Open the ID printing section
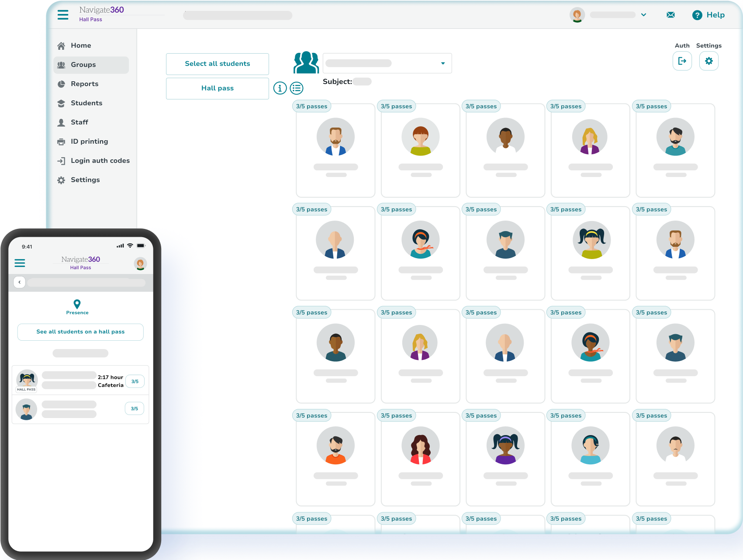The image size is (743, 560). tap(89, 141)
